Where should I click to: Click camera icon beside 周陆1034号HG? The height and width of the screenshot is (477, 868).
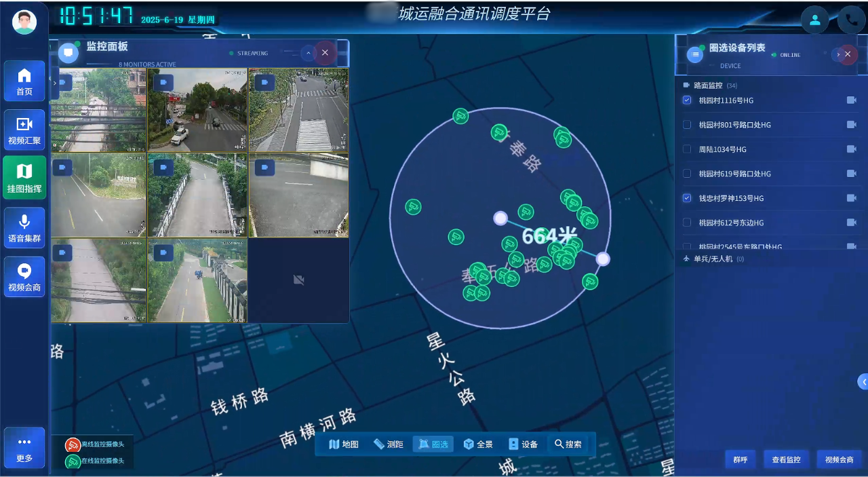click(x=851, y=149)
